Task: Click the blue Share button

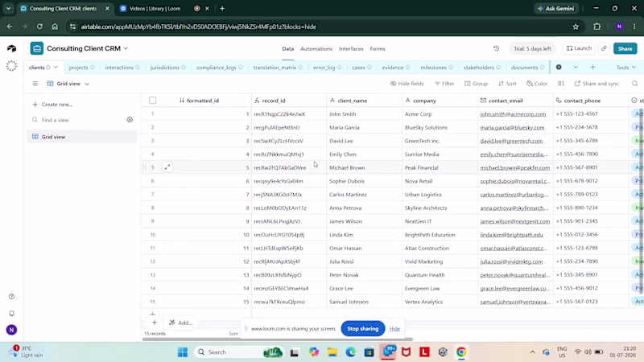Action: 625,48
